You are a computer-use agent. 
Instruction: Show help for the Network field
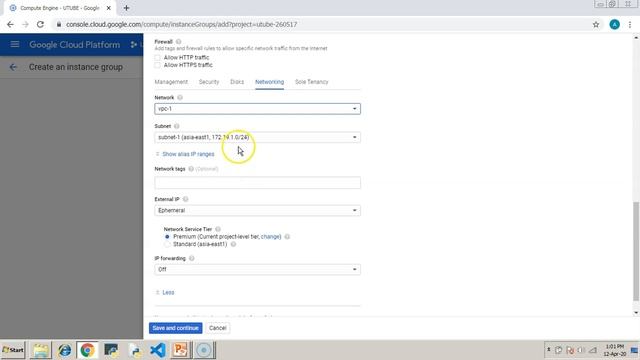coord(180,98)
